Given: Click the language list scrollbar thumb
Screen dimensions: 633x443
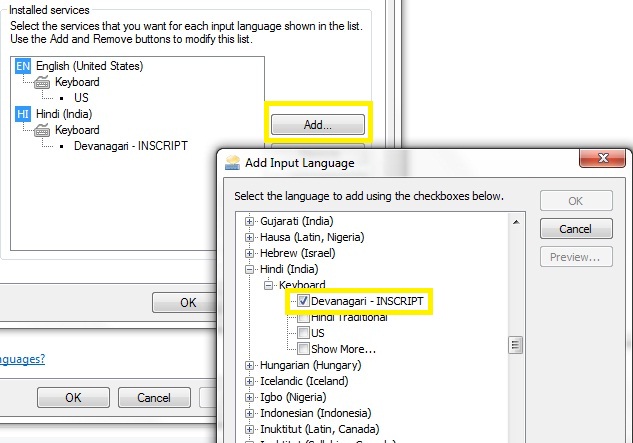Looking at the screenshot, I should click(516, 345).
